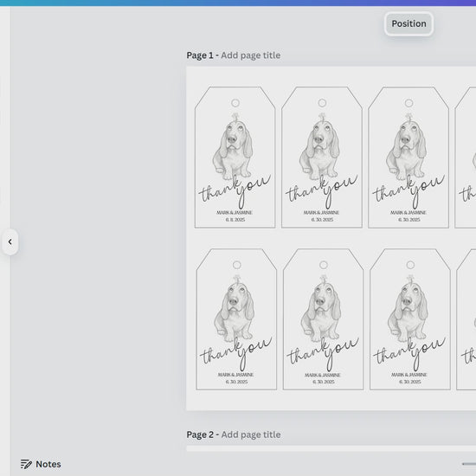Click the Notes pencil icon
Screen dimensions: 476x476
[x=26, y=464]
